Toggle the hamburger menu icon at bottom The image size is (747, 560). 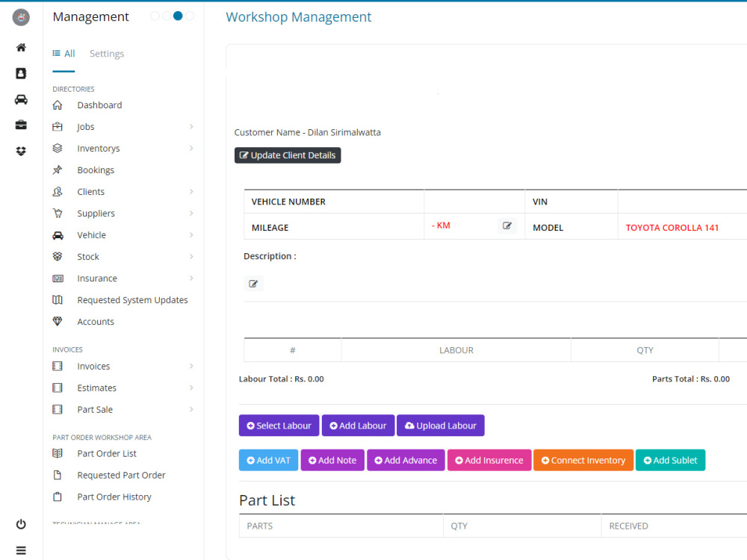pos(21,550)
